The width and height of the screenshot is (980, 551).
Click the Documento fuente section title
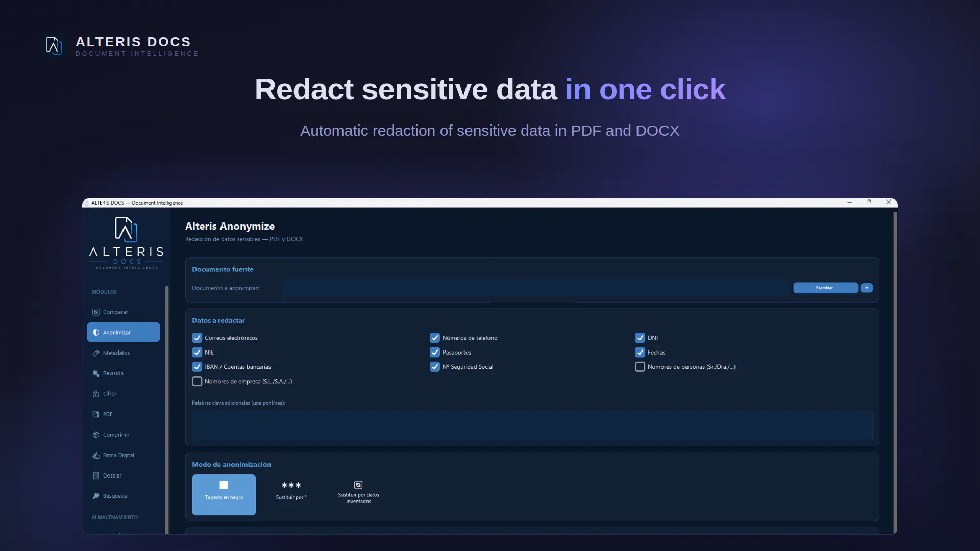coord(223,270)
